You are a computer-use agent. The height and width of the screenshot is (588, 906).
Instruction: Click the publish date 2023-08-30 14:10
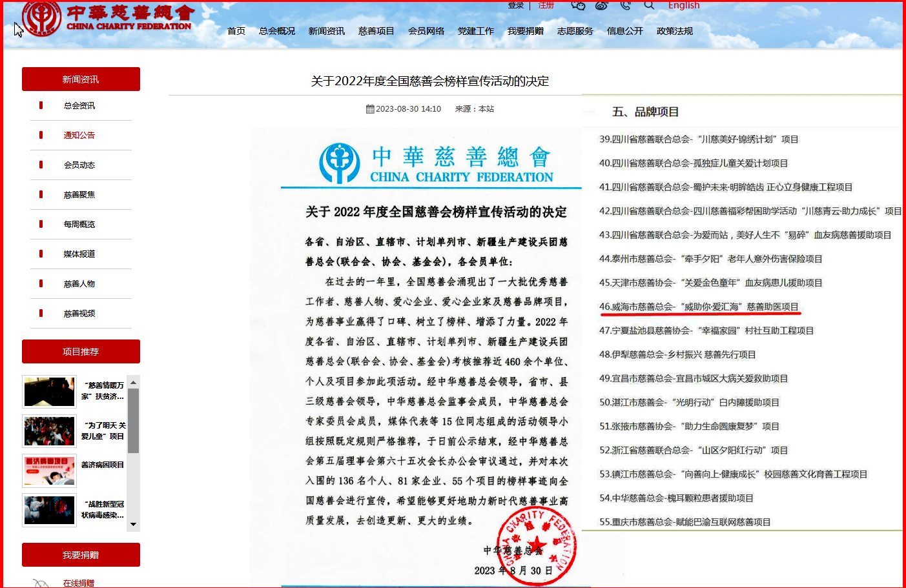408,109
